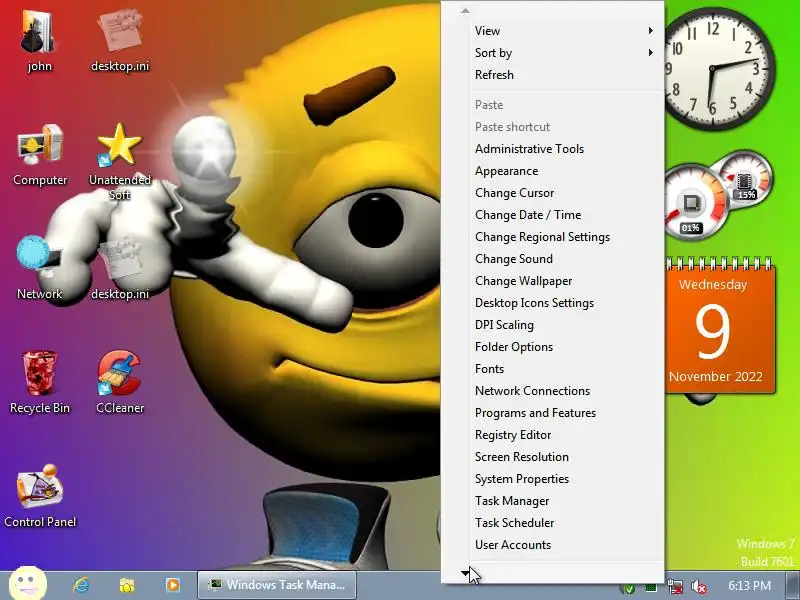The height and width of the screenshot is (600, 800).
Task: Open Windows Explorer from the taskbar
Action: click(127, 585)
